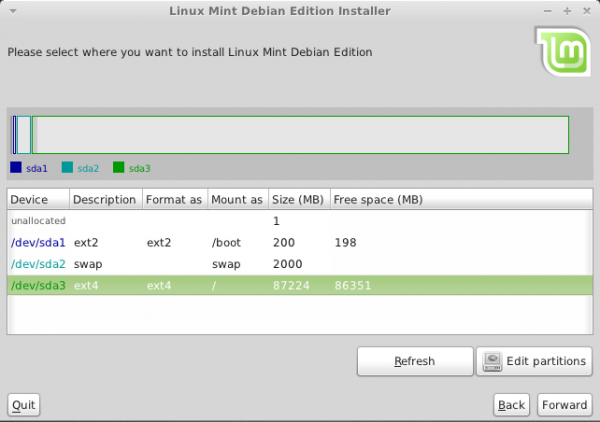
Task: Minimize the installer window
Action: pos(548,11)
